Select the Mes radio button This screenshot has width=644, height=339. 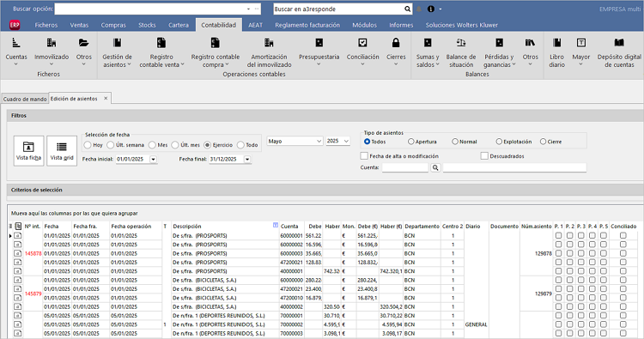click(152, 145)
